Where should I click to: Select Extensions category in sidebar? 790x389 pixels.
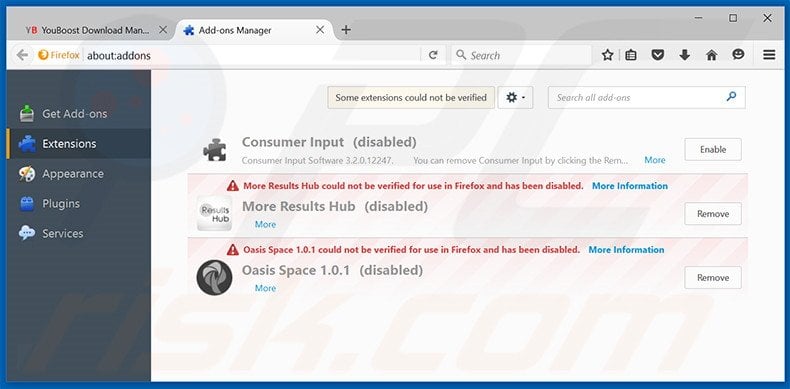[79, 144]
